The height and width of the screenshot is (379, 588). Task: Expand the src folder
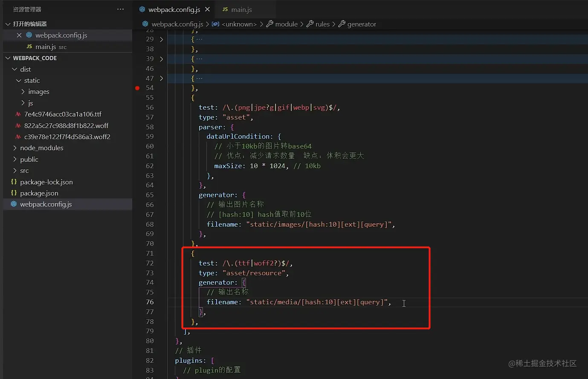(x=15, y=170)
